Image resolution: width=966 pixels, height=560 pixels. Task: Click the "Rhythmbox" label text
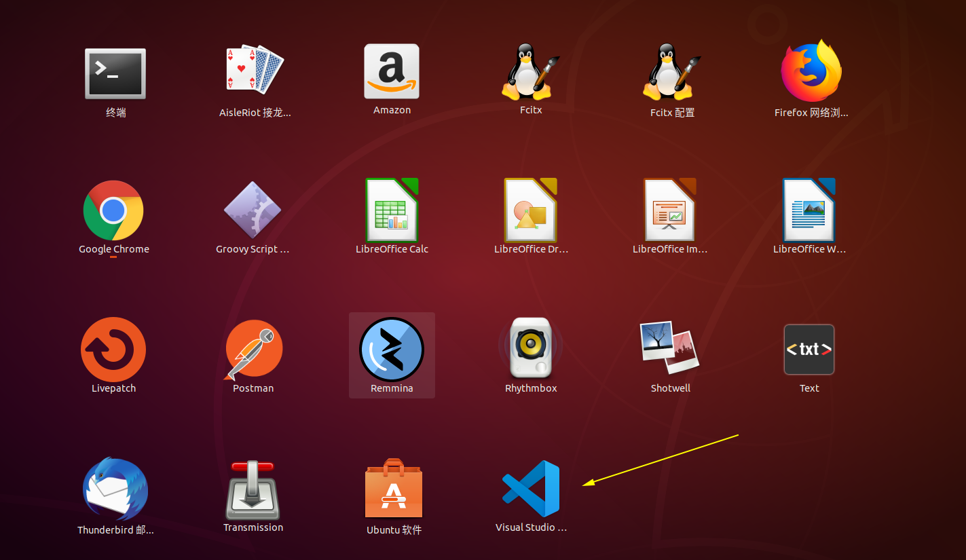[531, 388]
